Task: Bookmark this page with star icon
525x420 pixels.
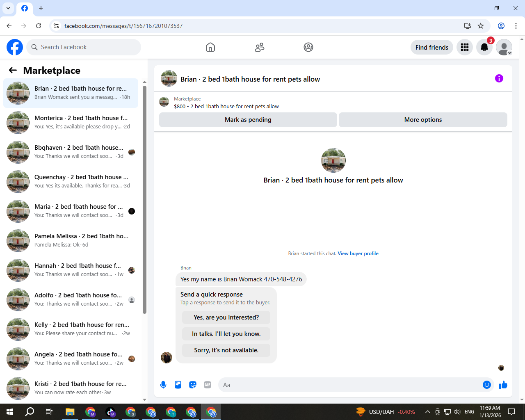Action: tap(481, 26)
